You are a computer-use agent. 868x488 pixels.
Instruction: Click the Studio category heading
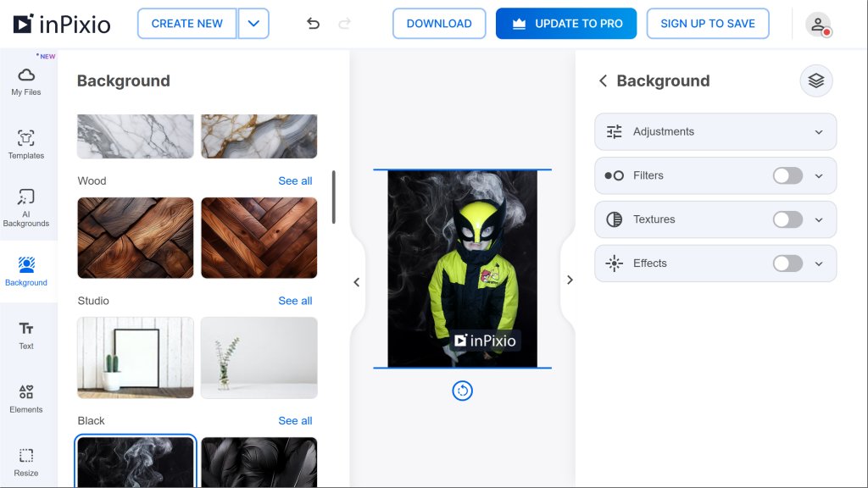(x=93, y=301)
